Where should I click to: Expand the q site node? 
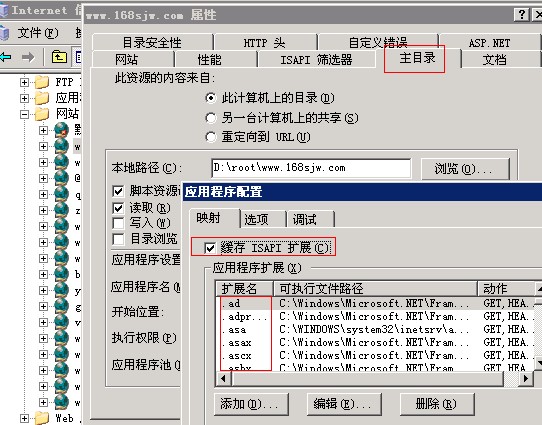(x=43, y=194)
